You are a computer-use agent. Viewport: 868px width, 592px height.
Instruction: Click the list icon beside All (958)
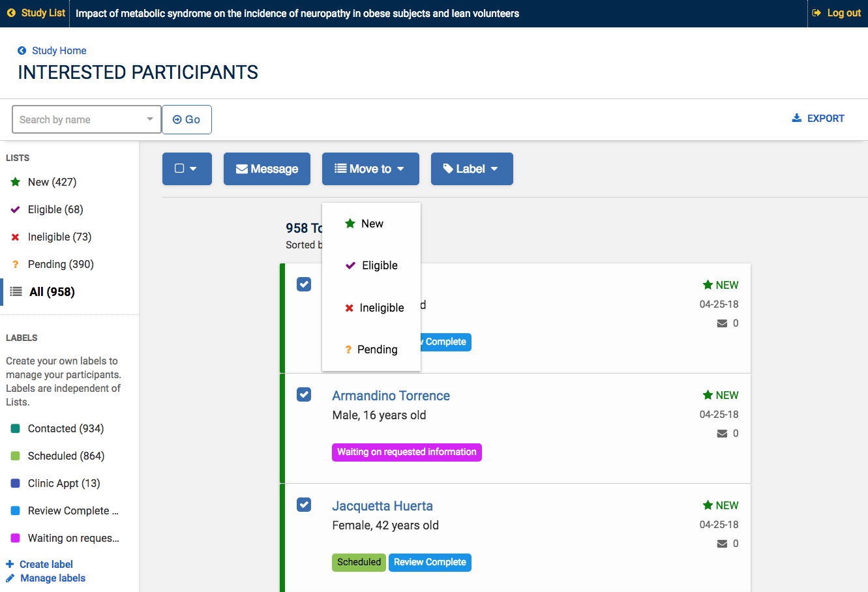click(16, 291)
